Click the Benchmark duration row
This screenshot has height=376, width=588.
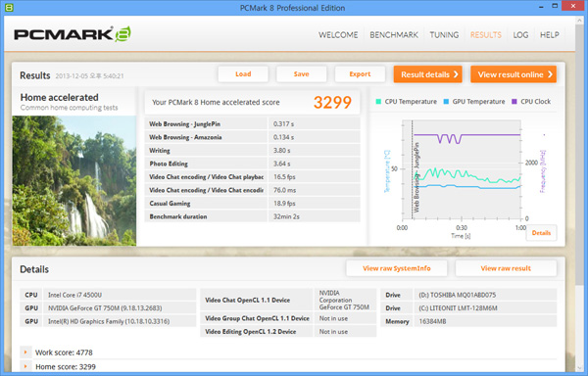(253, 216)
